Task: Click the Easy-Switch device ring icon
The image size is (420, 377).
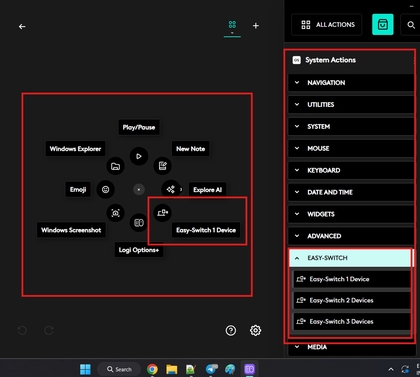Action: 162,213
